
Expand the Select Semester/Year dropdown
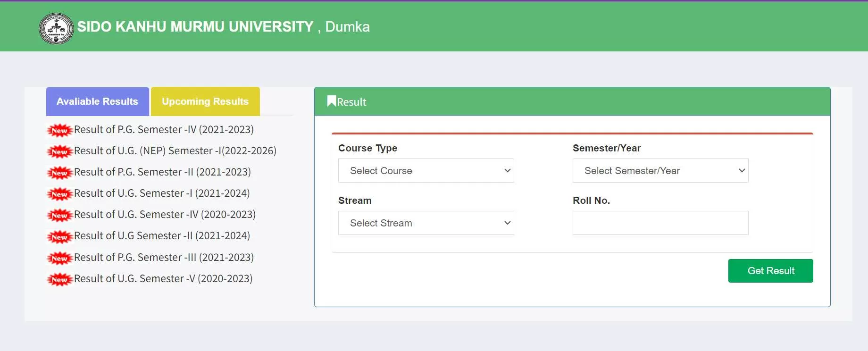click(x=660, y=171)
